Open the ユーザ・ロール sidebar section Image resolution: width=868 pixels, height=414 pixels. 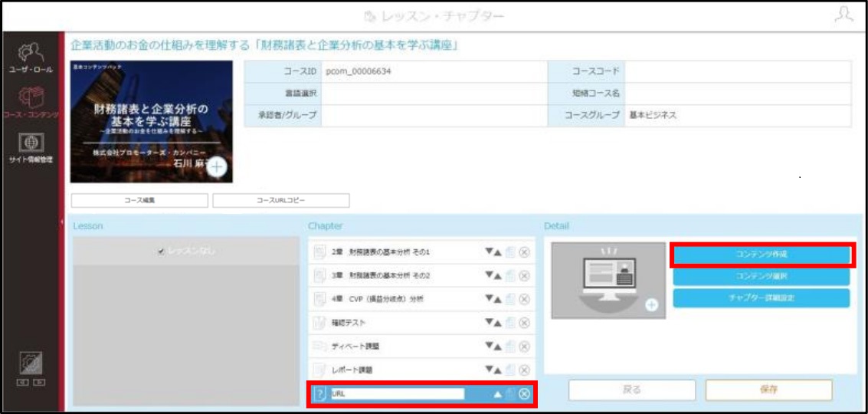point(31,58)
